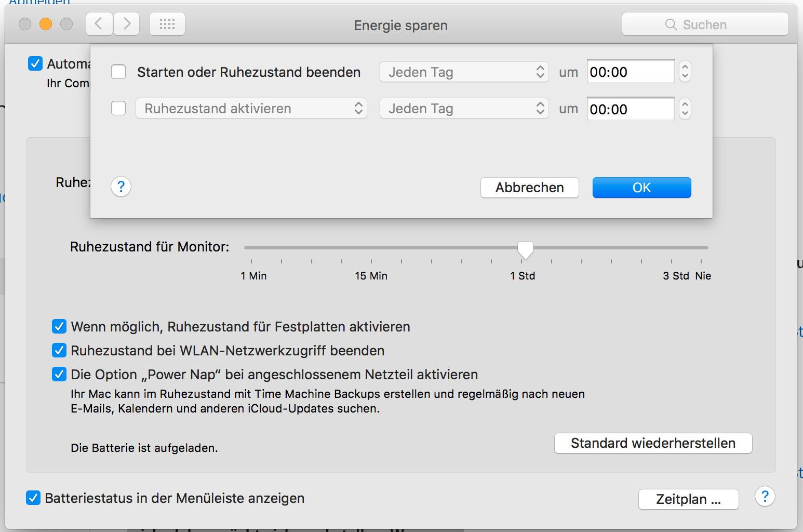803x532 pixels.
Task: Click the "3 Std" slider label
Action: (676, 276)
